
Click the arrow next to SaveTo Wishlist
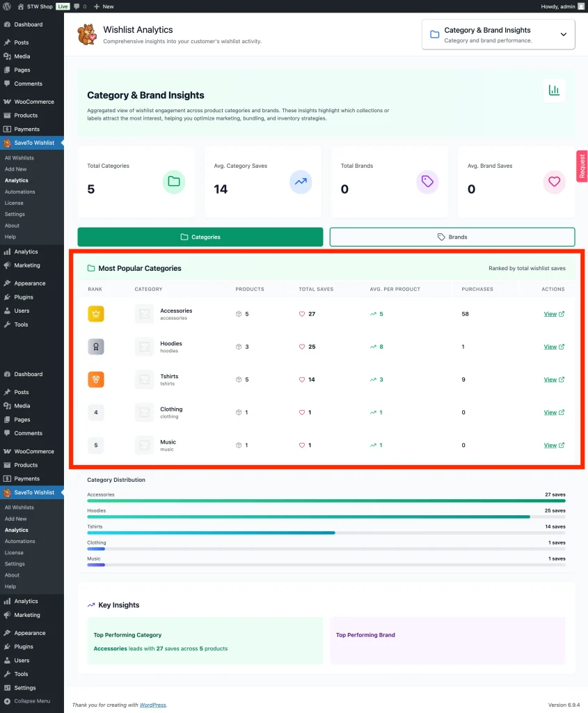pyautogui.click(x=63, y=143)
